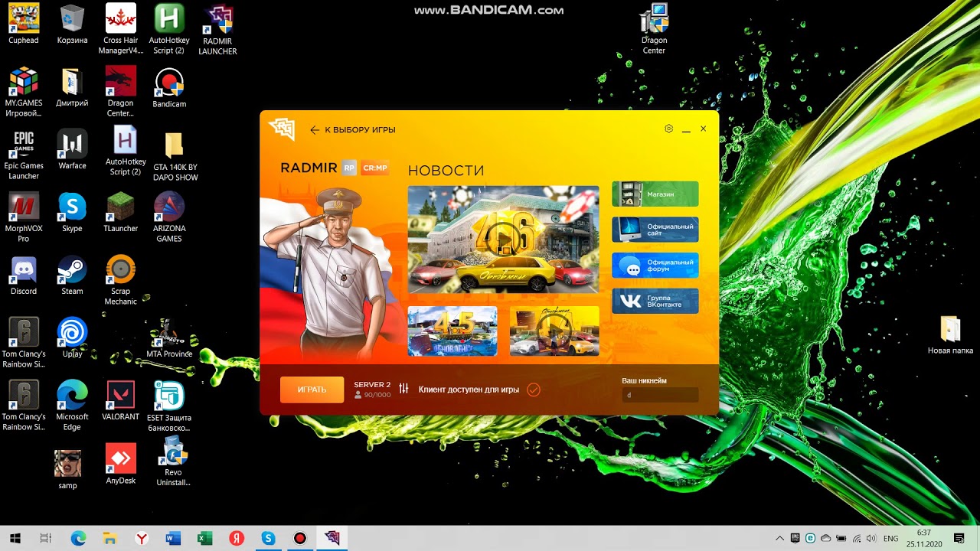Screen dimensions: 980x551
Task: Open Discord desktop shortcut
Action: 24,275
